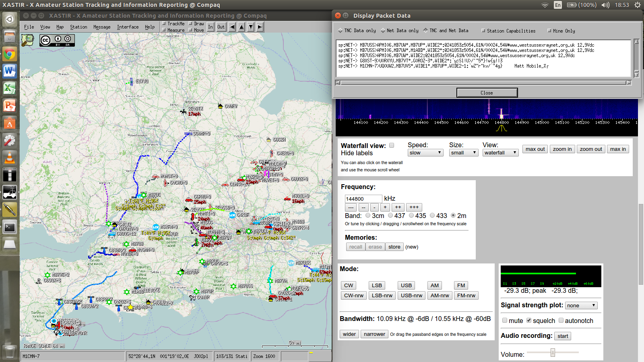
Task: Open the Interface menu
Action: [128, 27]
